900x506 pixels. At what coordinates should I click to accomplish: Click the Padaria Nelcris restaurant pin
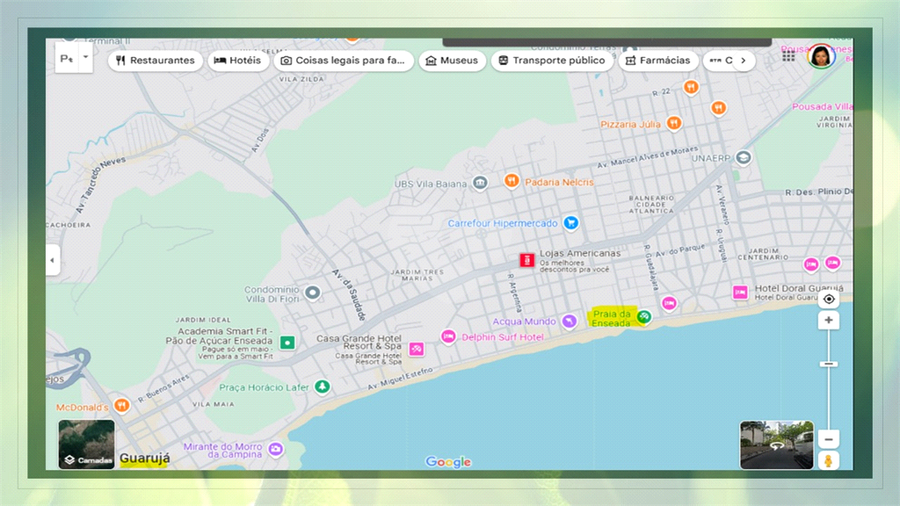click(511, 181)
